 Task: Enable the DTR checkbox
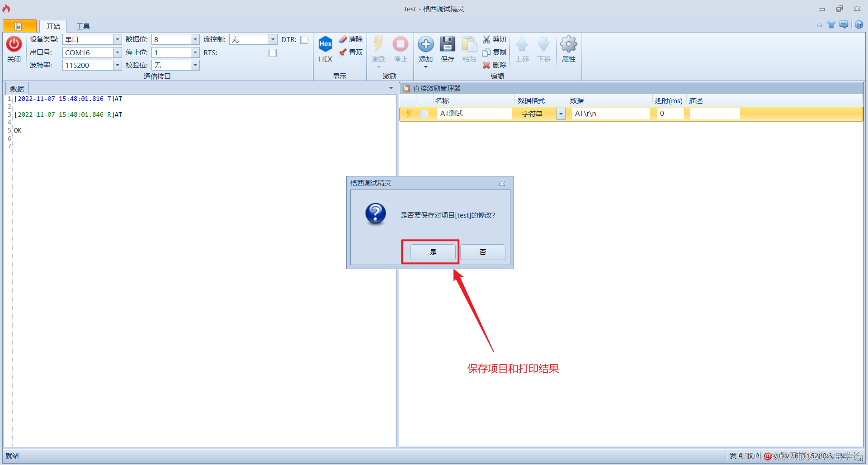point(304,40)
